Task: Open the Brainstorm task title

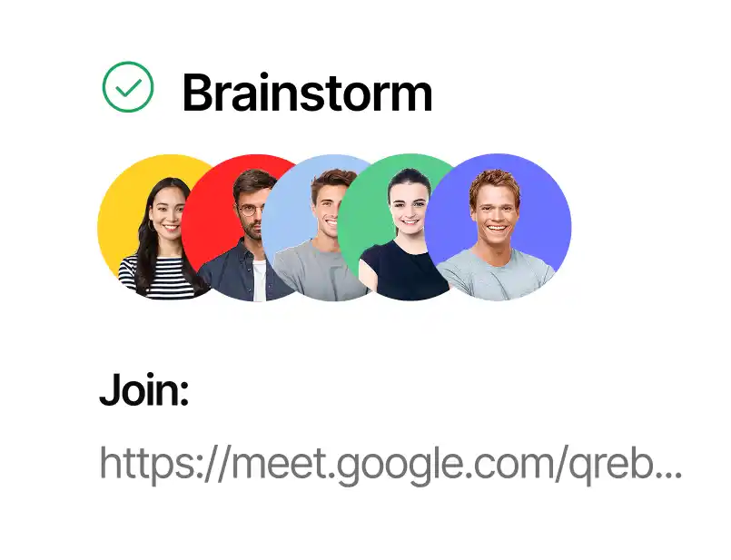Action: coord(308,93)
